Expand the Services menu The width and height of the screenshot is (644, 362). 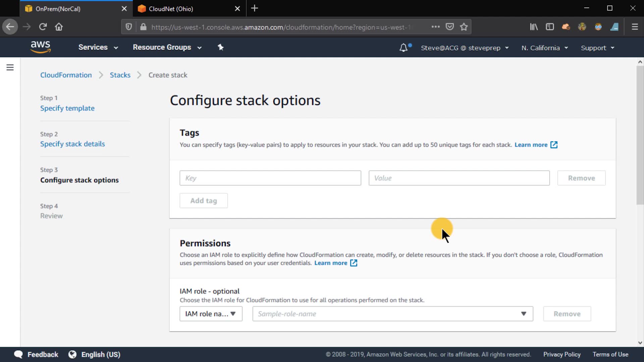pyautogui.click(x=98, y=47)
